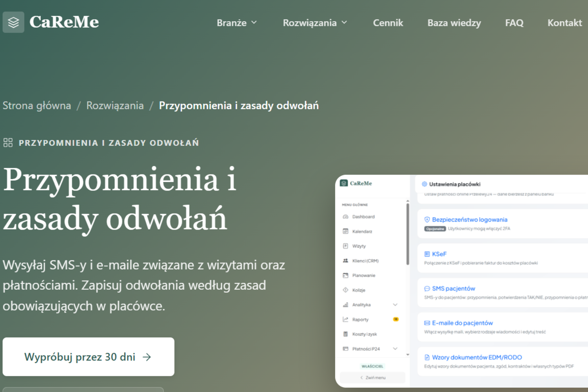Open the Branże dropdown in the top navigation
The width and height of the screenshot is (588, 392).
[237, 23]
